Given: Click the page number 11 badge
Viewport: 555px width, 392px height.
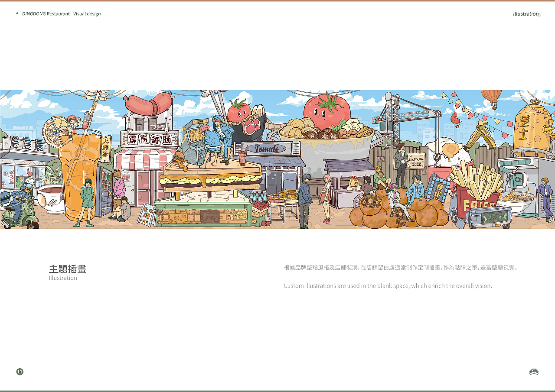Looking at the screenshot, I should click(x=20, y=372).
